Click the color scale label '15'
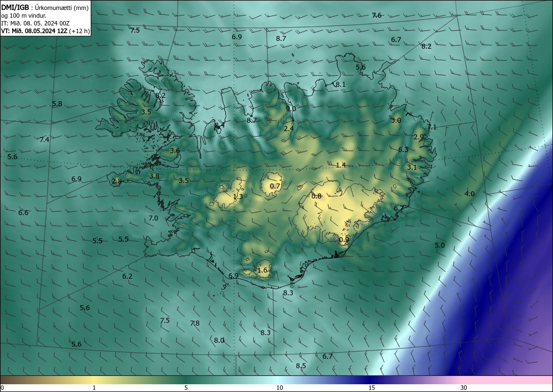Viewport: 553px width, 392px height. point(372,388)
